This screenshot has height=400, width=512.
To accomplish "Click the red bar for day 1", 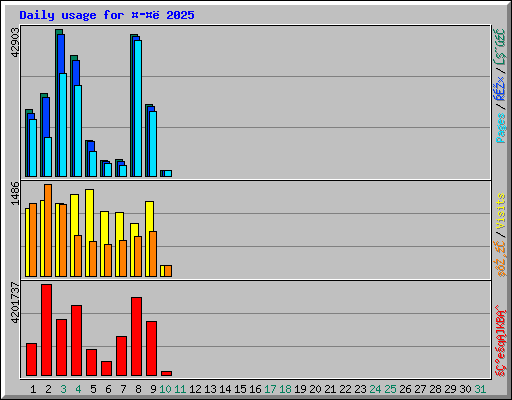I will [x=32, y=360].
